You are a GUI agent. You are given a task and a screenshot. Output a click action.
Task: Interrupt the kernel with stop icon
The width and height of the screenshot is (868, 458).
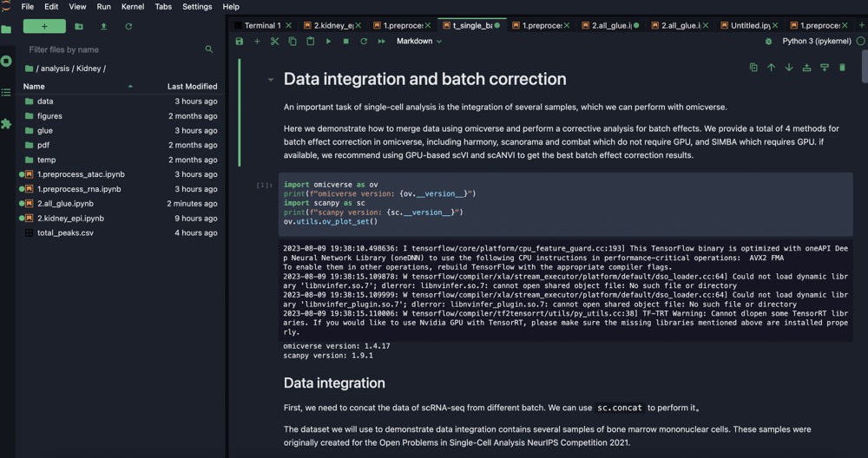point(346,42)
